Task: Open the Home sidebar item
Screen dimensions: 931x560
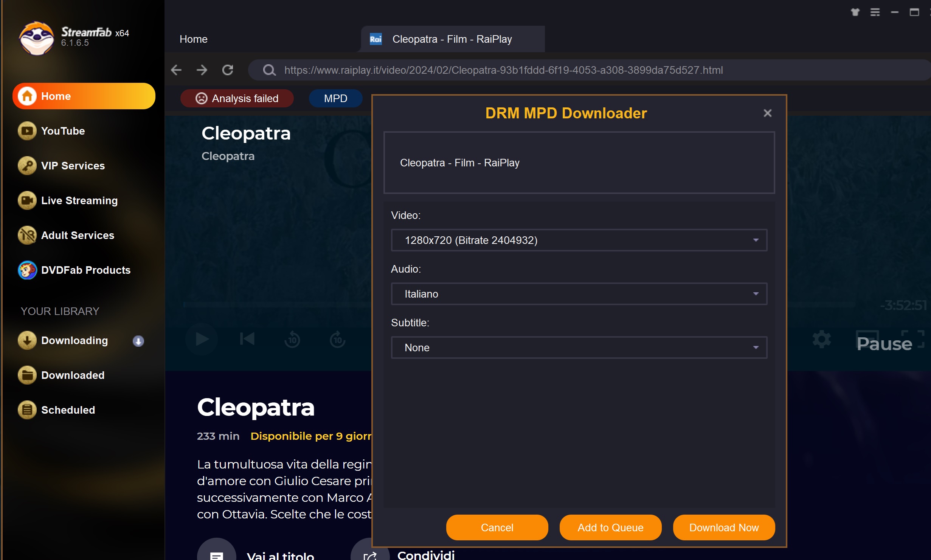Action: 84,96
